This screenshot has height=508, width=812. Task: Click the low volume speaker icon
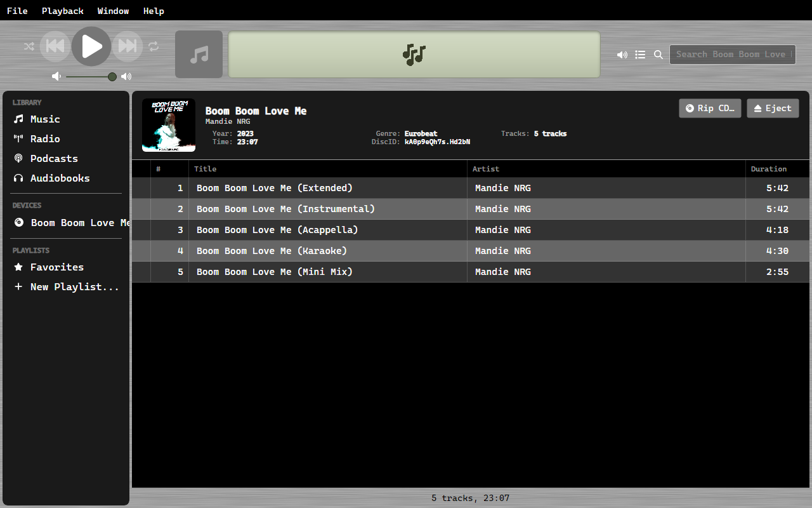point(56,76)
